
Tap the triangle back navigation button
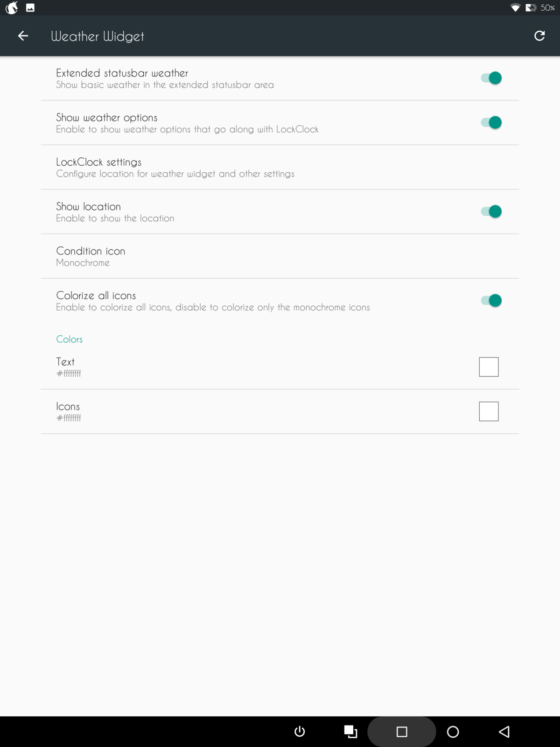coord(504,731)
